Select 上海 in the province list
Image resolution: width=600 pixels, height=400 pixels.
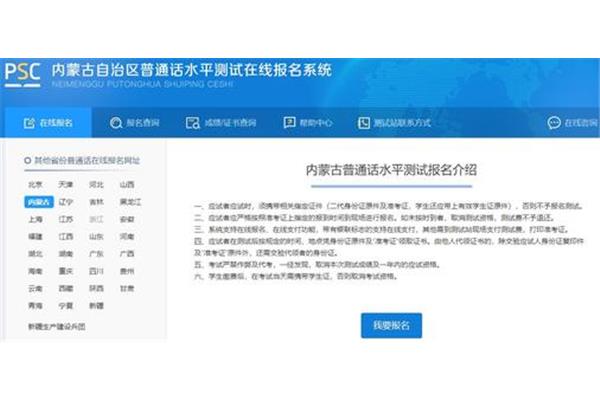tap(35, 219)
